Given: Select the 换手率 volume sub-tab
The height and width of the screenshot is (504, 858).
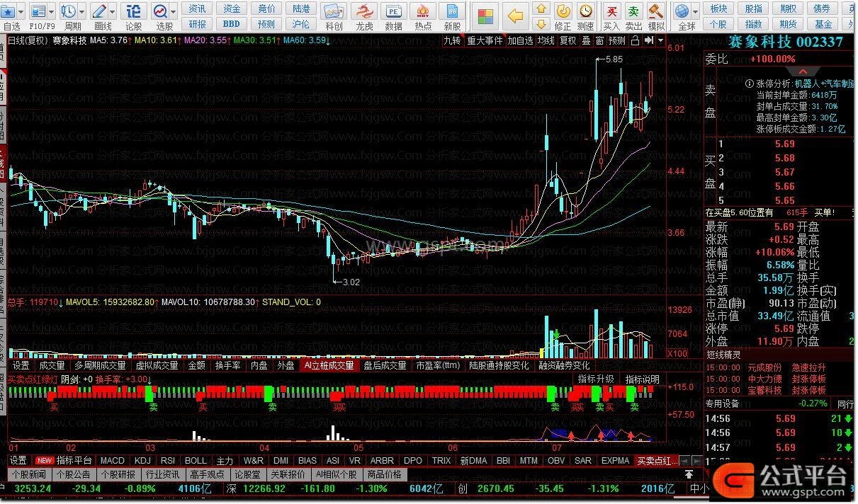Looking at the screenshot, I should 229,365.
